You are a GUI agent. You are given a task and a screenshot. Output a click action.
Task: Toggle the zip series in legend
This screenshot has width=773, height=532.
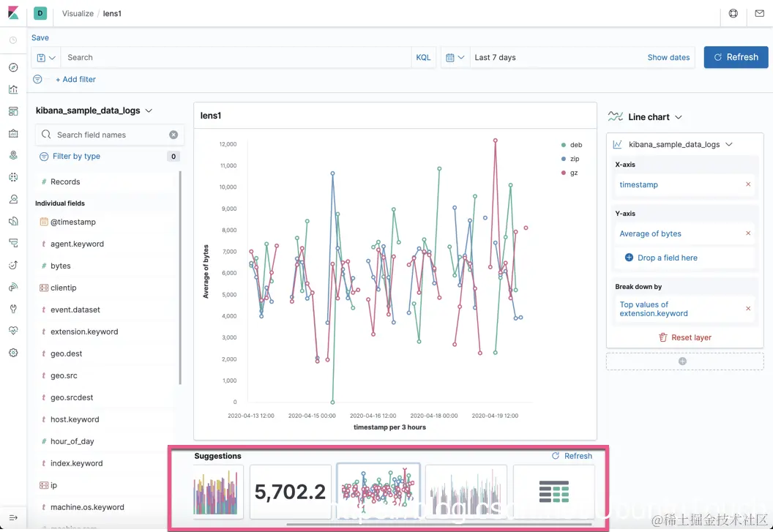coord(570,159)
